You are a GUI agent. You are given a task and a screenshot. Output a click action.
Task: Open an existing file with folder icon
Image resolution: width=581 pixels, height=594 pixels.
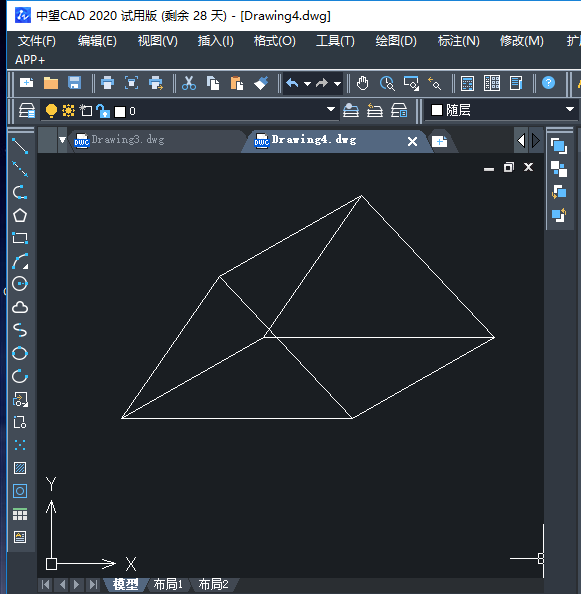(51, 83)
